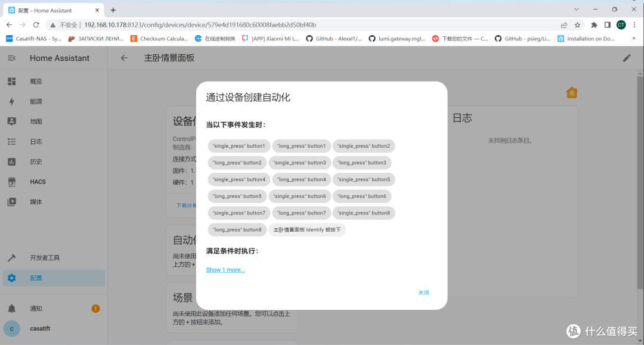Screen dimensions: 644x345
Task: Show more bookmarks overflow chevron
Action: pyautogui.click(x=634, y=39)
